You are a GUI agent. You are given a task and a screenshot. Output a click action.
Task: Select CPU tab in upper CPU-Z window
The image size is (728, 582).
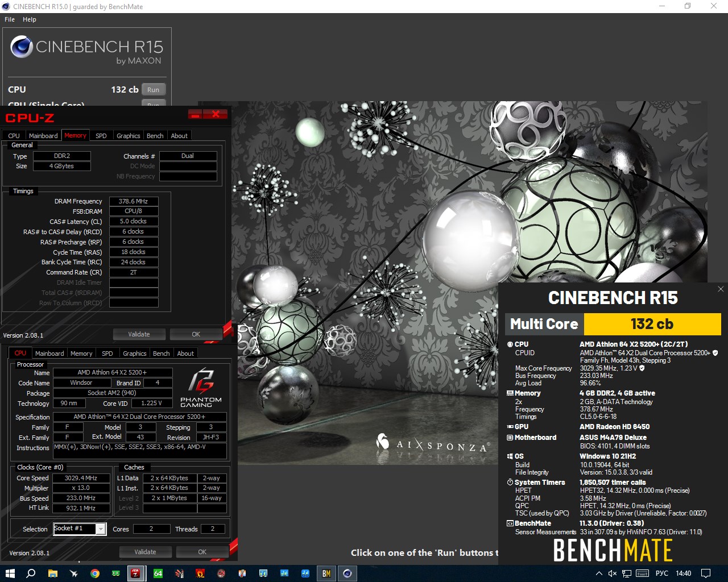(14, 136)
